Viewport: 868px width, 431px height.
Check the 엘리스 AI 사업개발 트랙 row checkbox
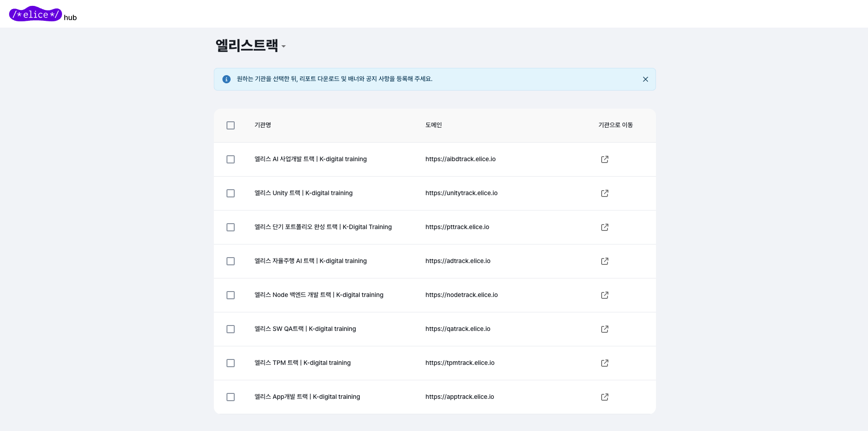(231, 159)
